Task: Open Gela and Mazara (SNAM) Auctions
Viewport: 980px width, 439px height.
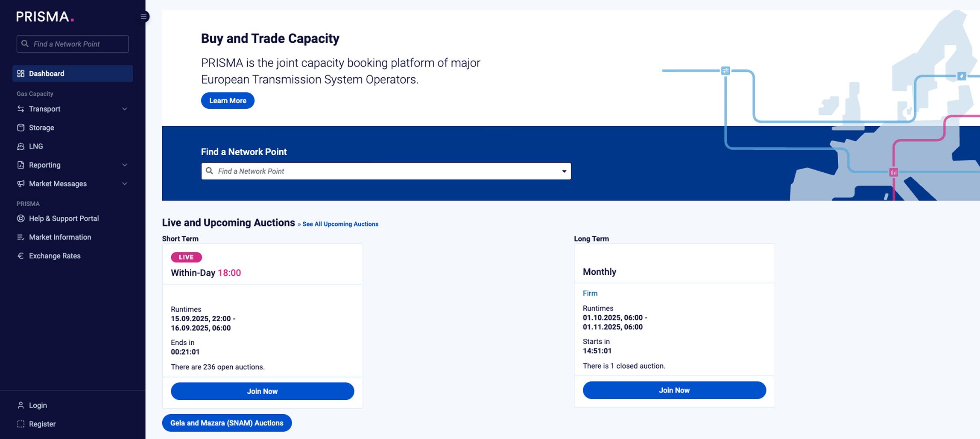Action: (x=227, y=423)
